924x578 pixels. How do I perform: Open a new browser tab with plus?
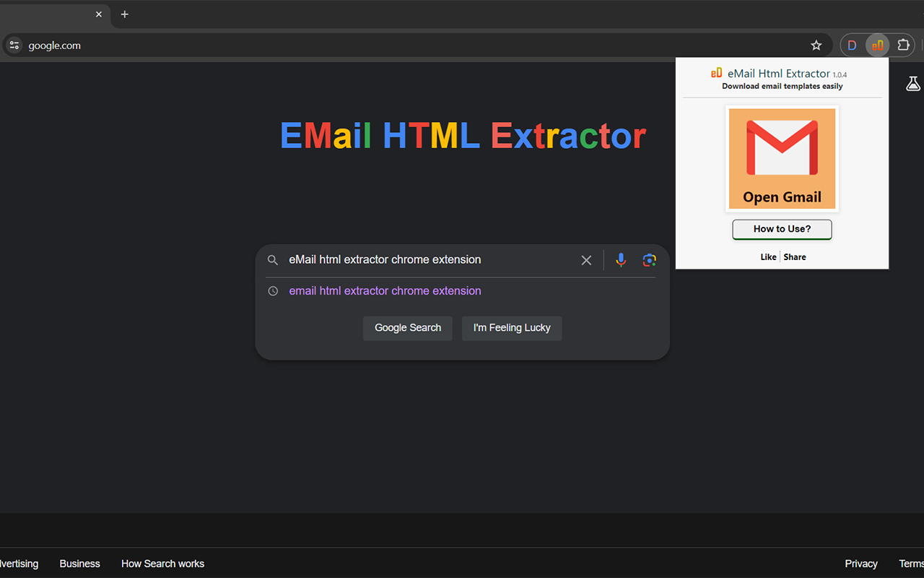pos(125,14)
